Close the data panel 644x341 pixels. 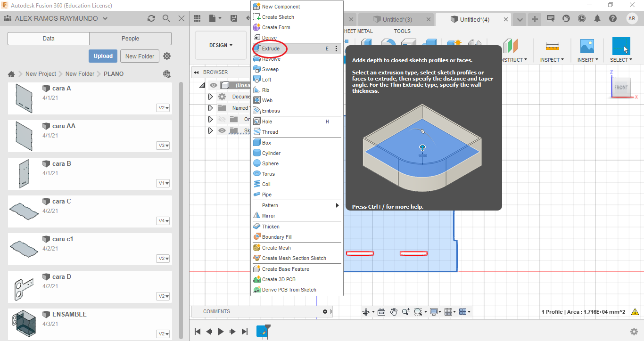pos(182,18)
